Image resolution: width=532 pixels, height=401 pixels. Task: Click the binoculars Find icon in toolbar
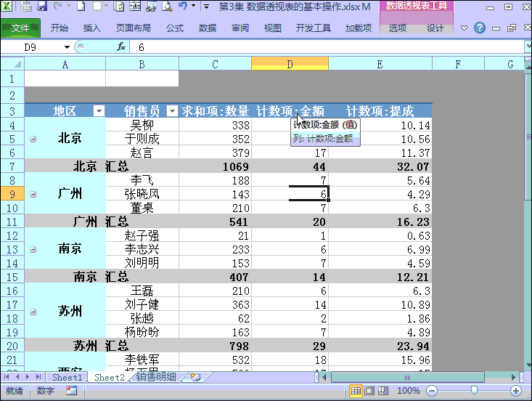151,6
